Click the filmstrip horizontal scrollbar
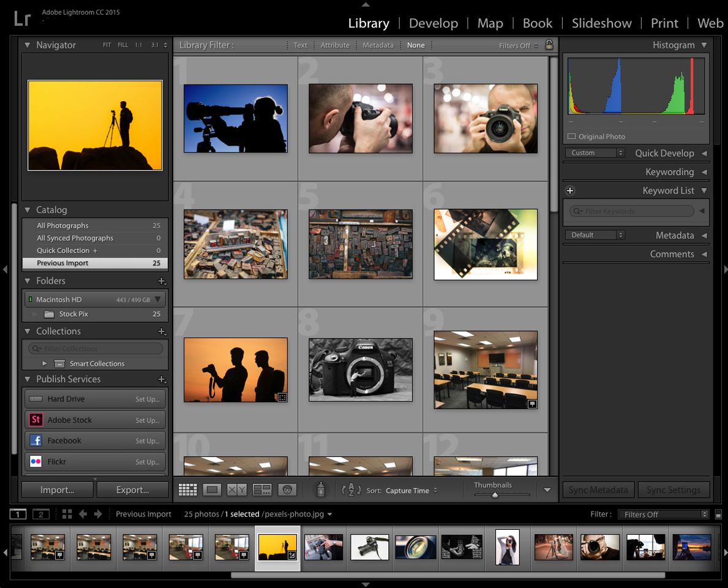This screenshot has height=588, width=728. [x=448, y=575]
